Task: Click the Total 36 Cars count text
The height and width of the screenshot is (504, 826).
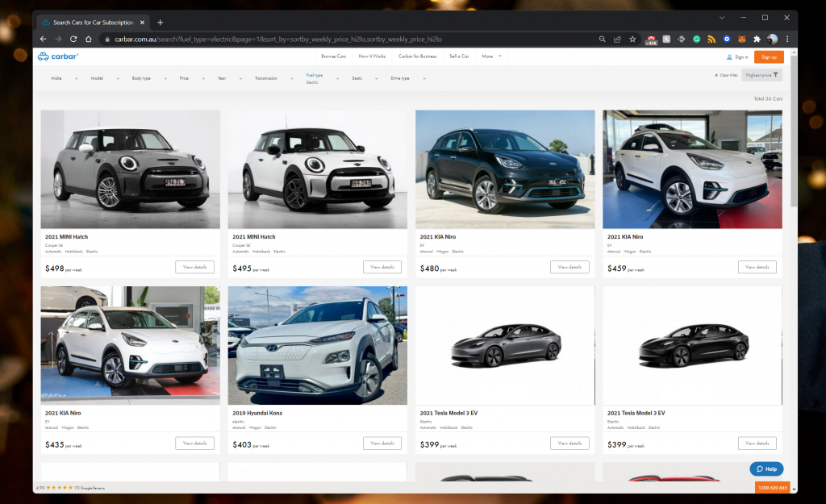Action: coord(768,98)
